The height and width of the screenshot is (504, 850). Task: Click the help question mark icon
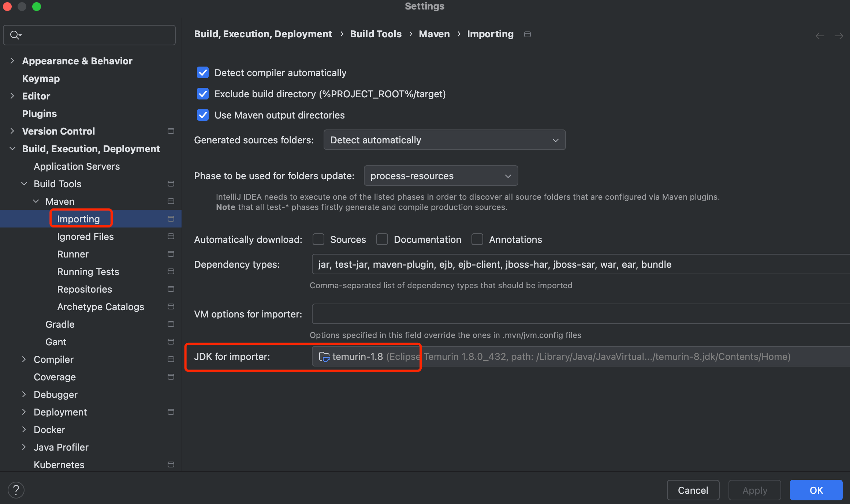click(16, 490)
